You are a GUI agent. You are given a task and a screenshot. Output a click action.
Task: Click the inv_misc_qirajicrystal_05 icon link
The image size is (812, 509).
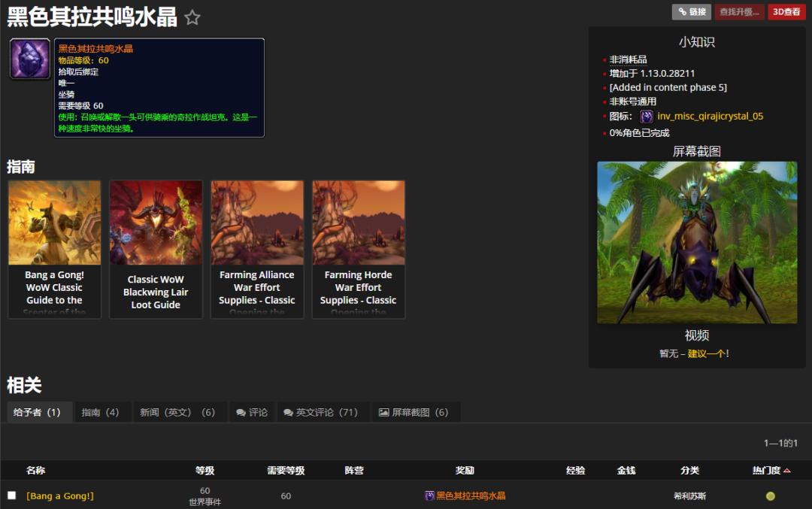tap(710, 117)
